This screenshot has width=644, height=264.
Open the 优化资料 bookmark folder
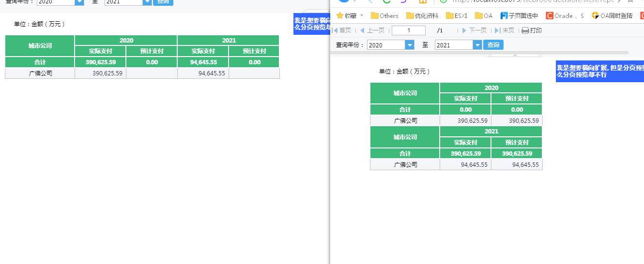pyautogui.click(x=422, y=15)
